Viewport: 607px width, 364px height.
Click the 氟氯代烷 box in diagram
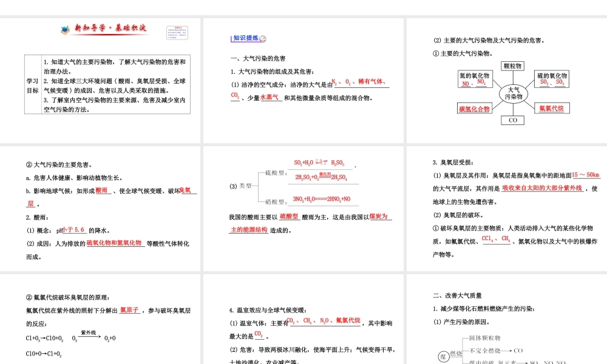(552, 109)
